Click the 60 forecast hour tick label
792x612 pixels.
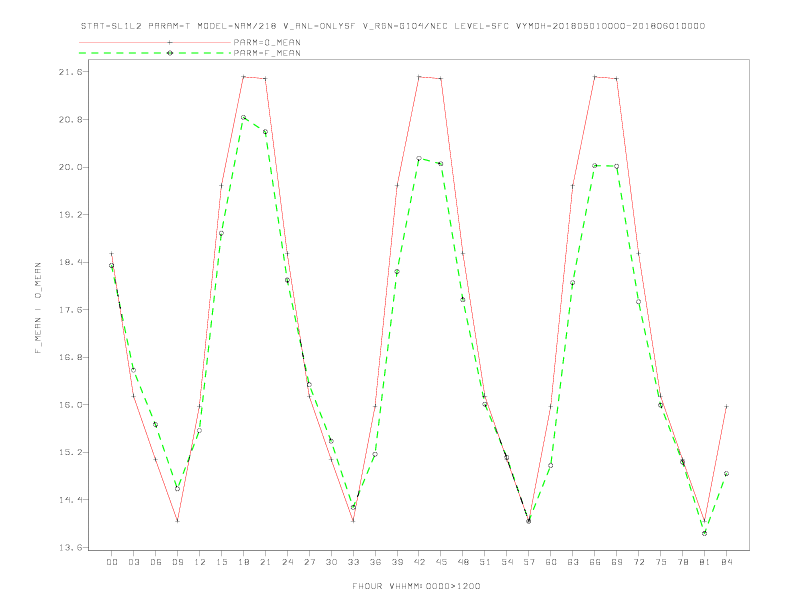tap(551, 562)
